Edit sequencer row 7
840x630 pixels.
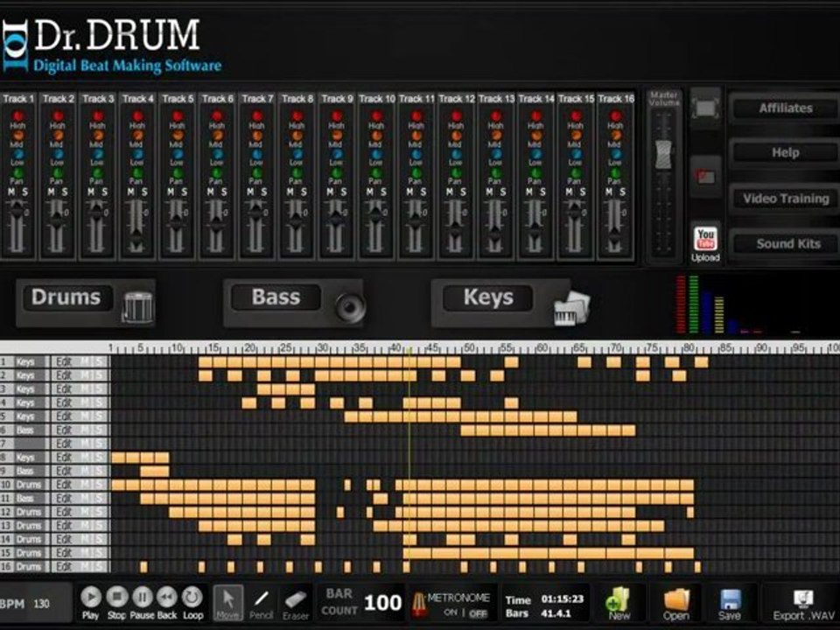pyautogui.click(x=64, y=444)
